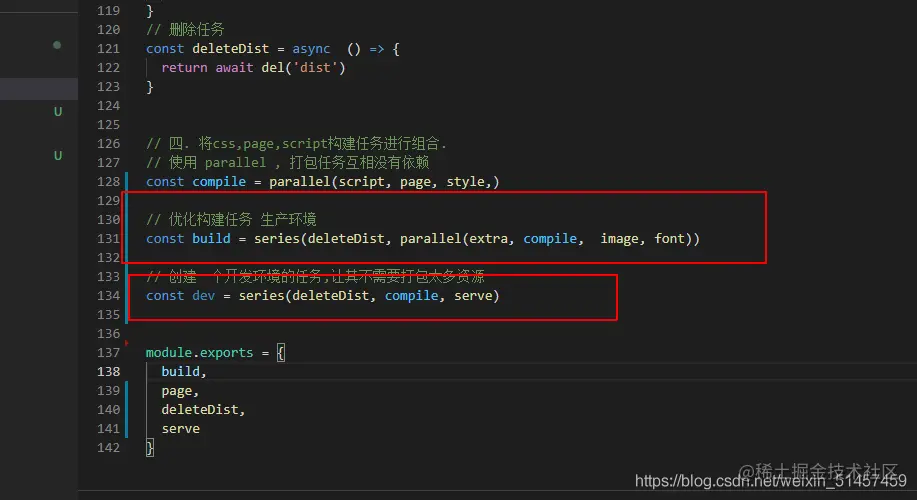Click the lower 'U' untracked marker in sidebar

click(x=58, y=156)
